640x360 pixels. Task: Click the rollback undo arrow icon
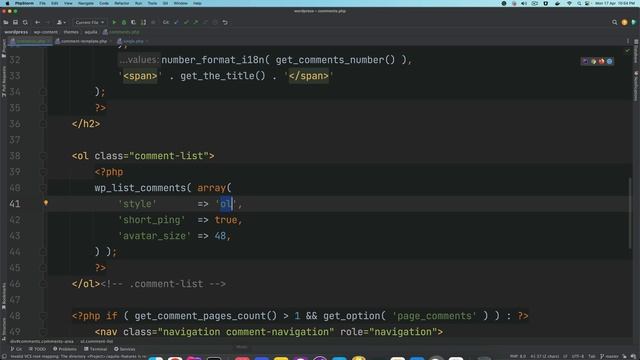225,22
